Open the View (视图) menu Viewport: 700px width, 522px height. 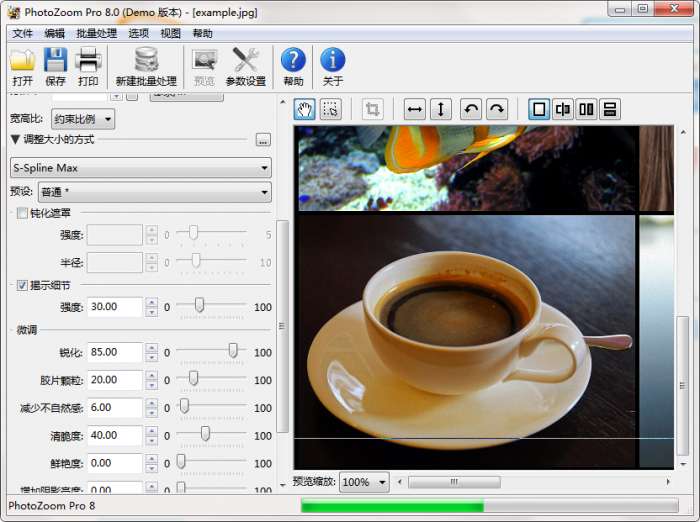point(171,33)
